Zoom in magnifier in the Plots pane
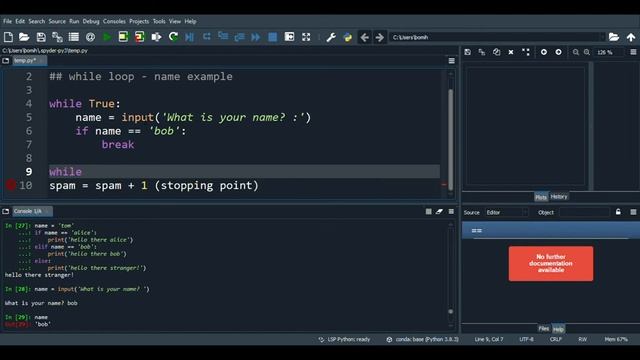This screenshot has width=640, height=360. pyautogui.click(x=587, y=52)
